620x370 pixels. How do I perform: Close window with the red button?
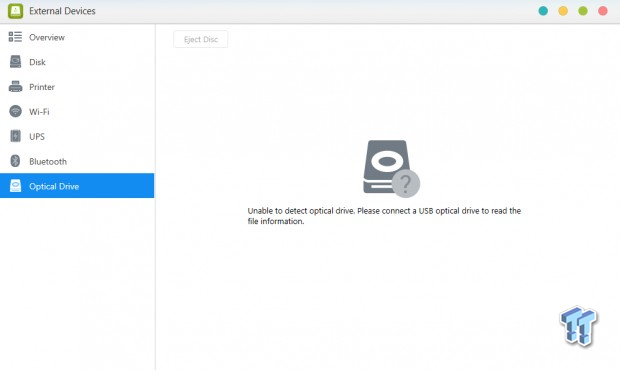point(603,11)
